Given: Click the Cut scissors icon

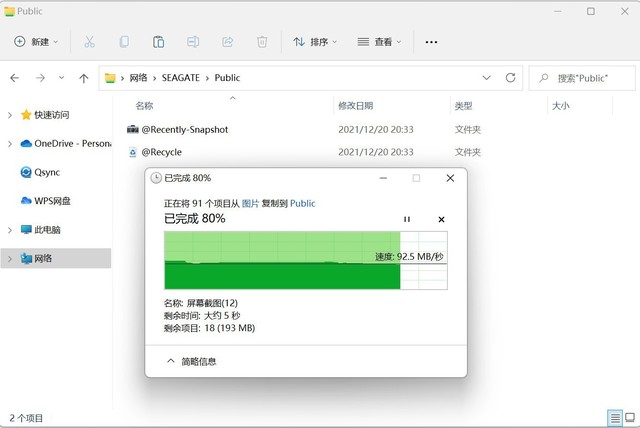Looking at the screenshot, I should (89, 42).
